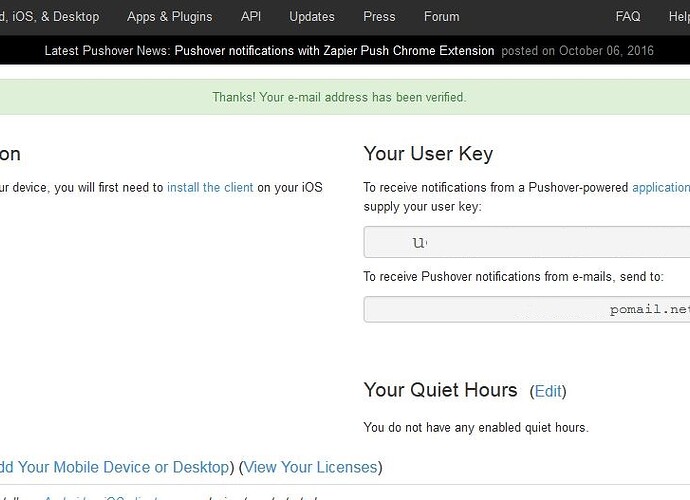
Task: Click 'You do not have any enabled quiet hours'
Action: (476, 427)
